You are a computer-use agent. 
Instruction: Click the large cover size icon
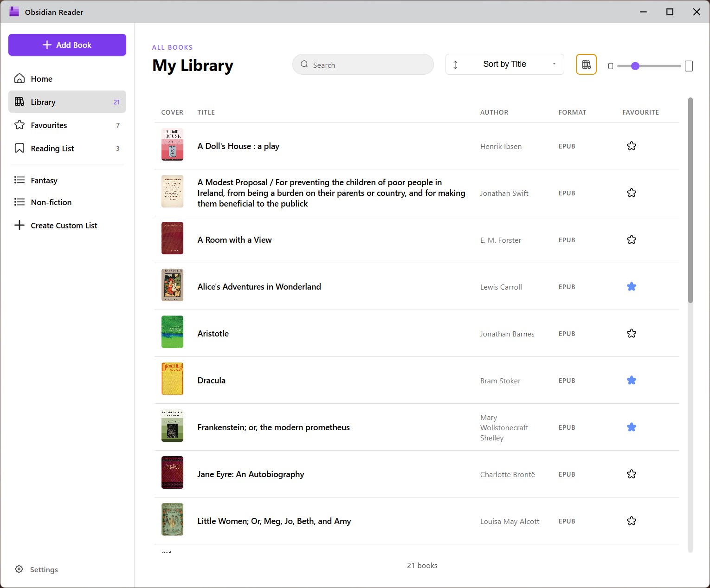pos(689,66)
